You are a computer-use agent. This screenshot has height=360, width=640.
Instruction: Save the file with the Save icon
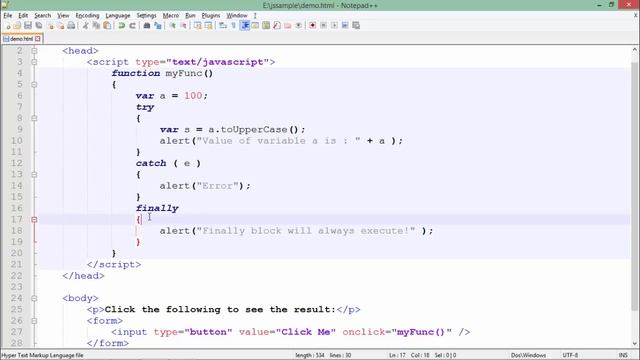(x=28, y=26)
